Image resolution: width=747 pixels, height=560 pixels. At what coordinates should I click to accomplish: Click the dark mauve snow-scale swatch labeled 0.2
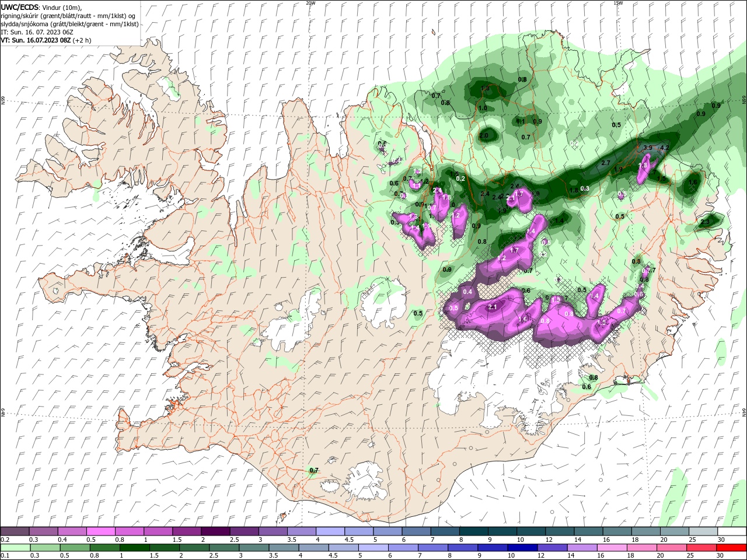(15, 531)
